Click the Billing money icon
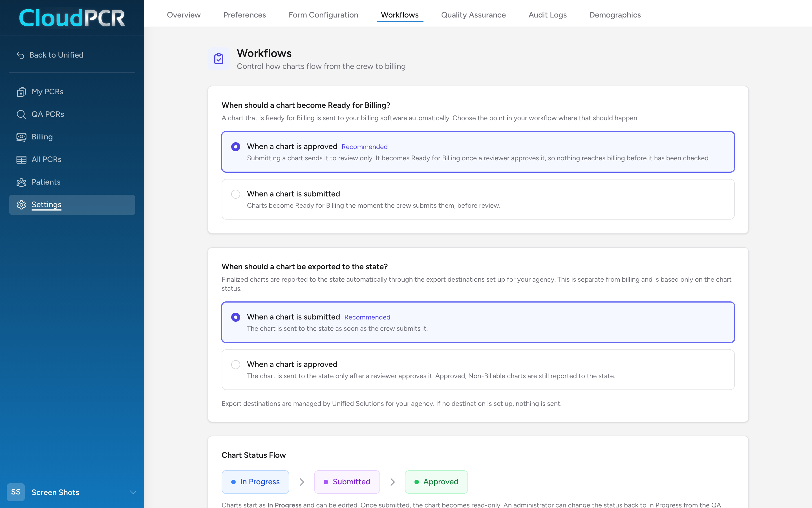 pyautogui.click(x=21, y=137)
